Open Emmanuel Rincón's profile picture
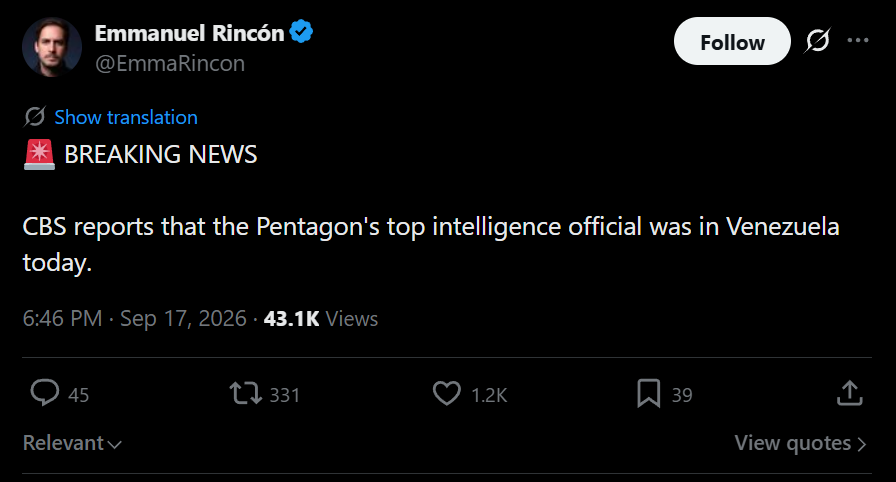The image size is (896, 482). pyautogui.click(x=51, y=47)
